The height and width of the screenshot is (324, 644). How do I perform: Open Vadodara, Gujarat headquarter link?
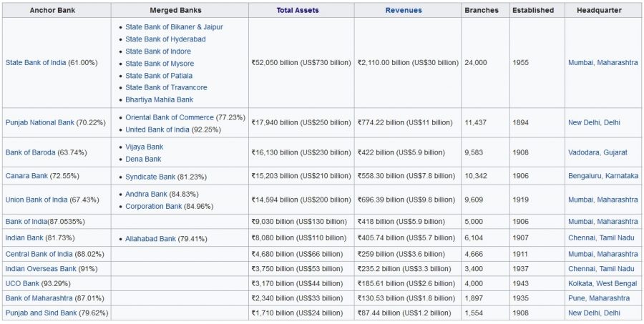(597, 152)
